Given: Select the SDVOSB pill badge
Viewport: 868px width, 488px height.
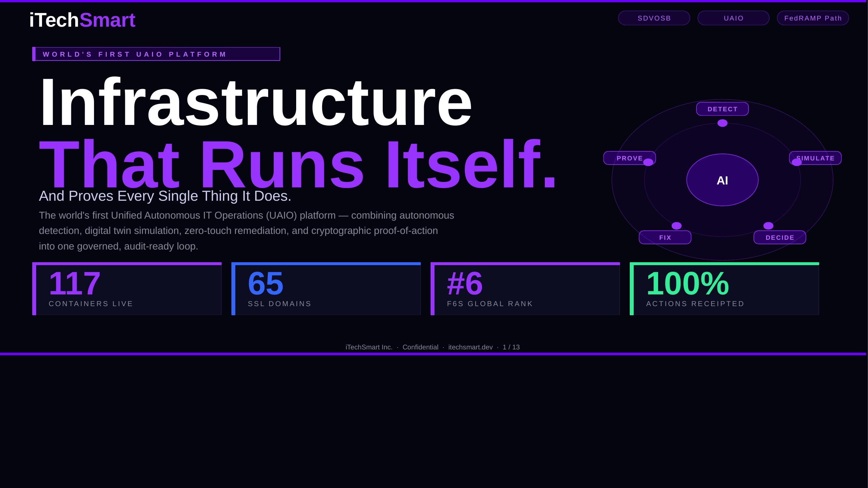Looking at the screenshot, I should coord(654,18).
